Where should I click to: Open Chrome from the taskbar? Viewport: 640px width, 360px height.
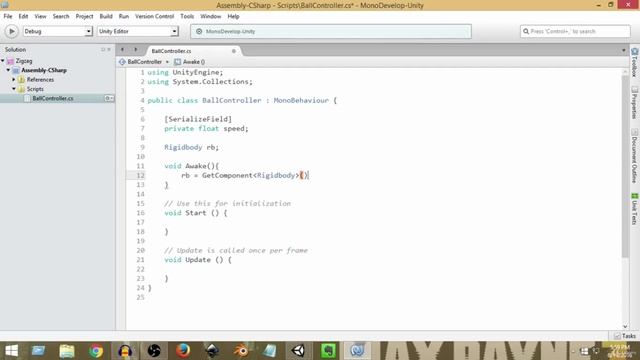coord(96,351)
